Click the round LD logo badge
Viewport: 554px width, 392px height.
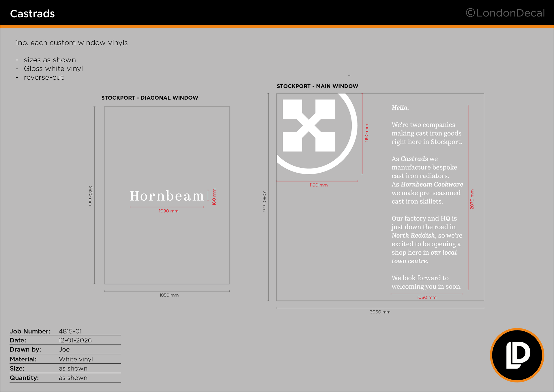(517, 355)
